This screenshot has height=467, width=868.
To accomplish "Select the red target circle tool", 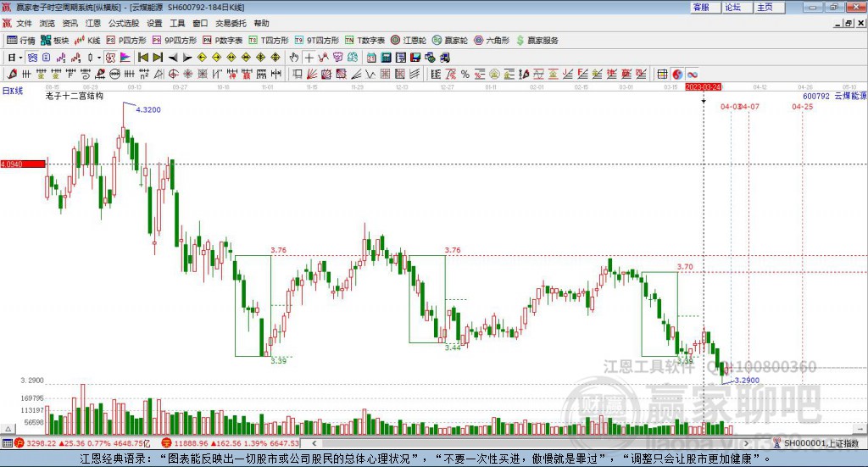I will tap(173, 74).
